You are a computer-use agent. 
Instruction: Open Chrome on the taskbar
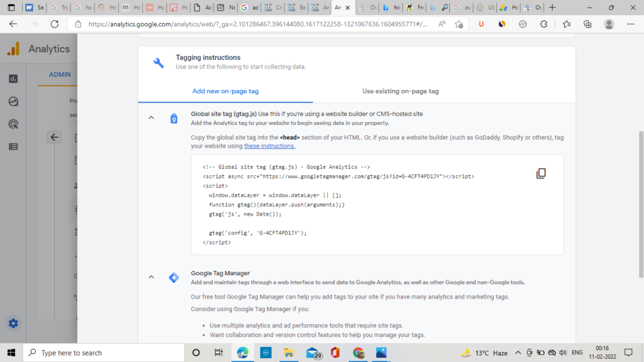[358, 353]
